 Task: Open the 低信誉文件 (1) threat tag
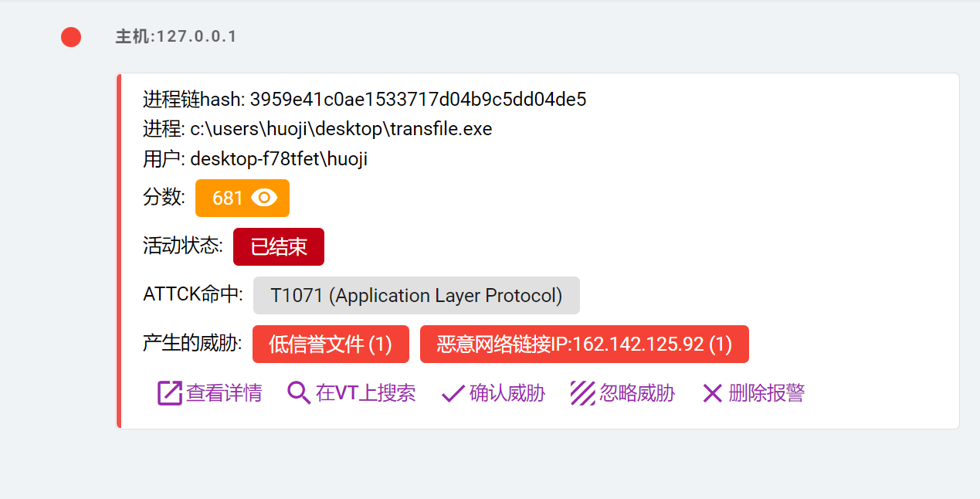pos(331,344)
